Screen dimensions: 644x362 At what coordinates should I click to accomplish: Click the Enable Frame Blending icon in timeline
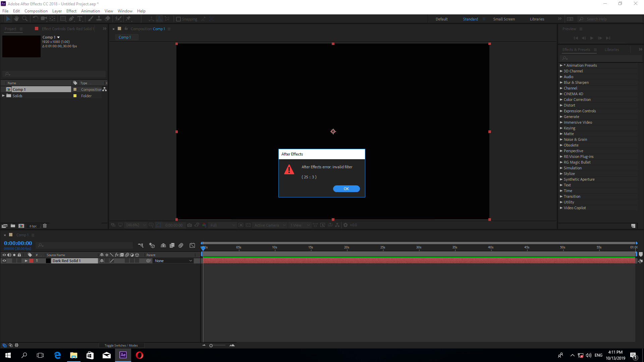[x=121, y=255]
